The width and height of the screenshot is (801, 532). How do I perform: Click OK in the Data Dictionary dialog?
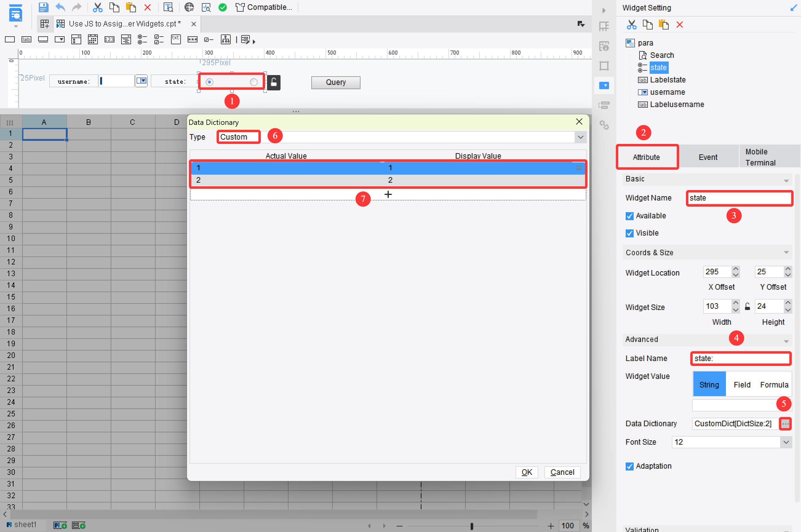526,472
